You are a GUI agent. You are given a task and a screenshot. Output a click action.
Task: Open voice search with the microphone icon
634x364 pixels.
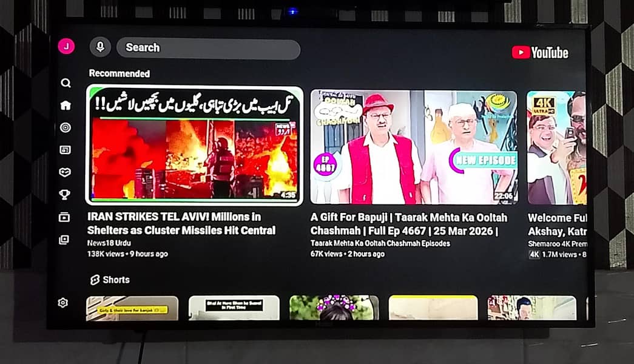[x=99, y=47]
